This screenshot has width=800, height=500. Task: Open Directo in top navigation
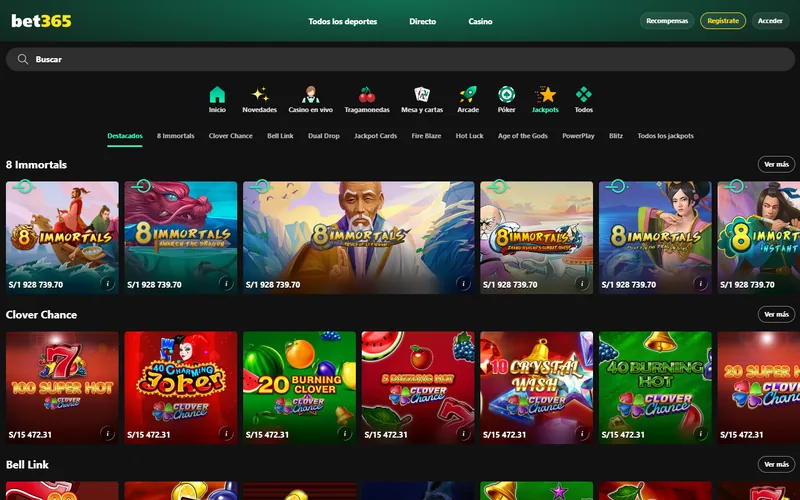click(422, 21)
